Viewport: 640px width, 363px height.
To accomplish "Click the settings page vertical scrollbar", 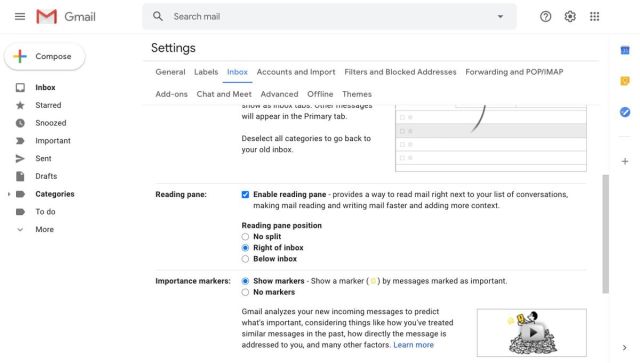I will 606,234.
